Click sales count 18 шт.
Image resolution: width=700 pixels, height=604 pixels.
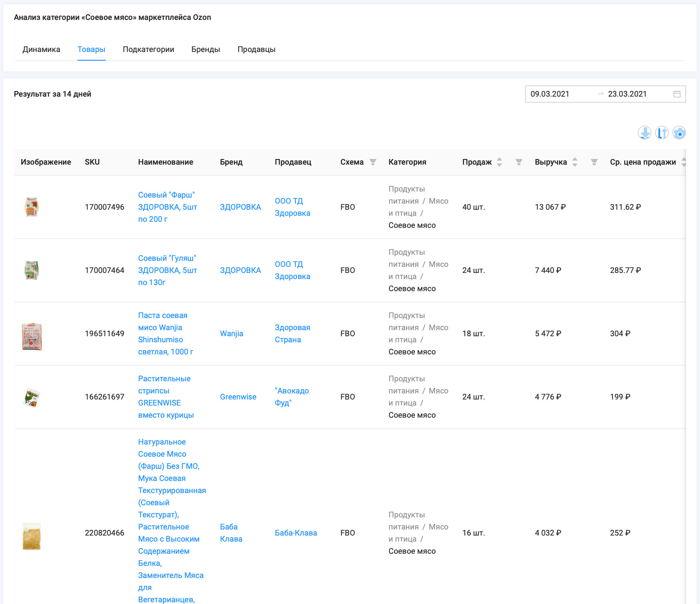pyautogui.click(x=473, y=334)
